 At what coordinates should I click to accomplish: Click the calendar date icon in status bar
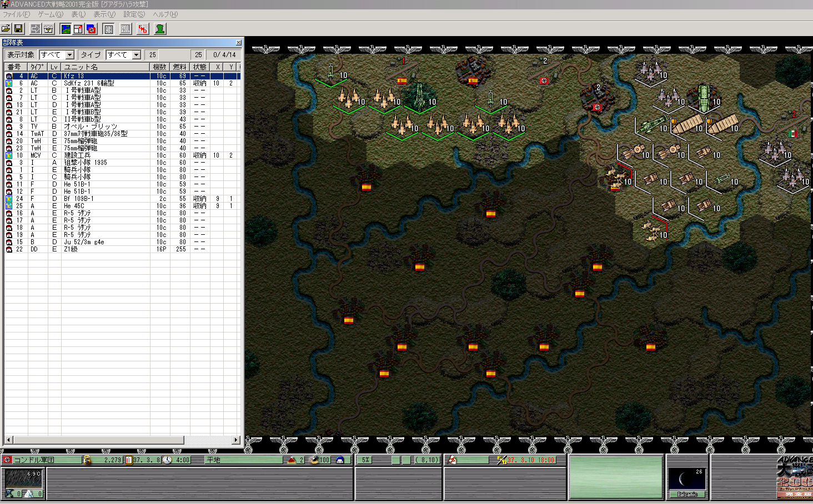(x=129, y=460)
